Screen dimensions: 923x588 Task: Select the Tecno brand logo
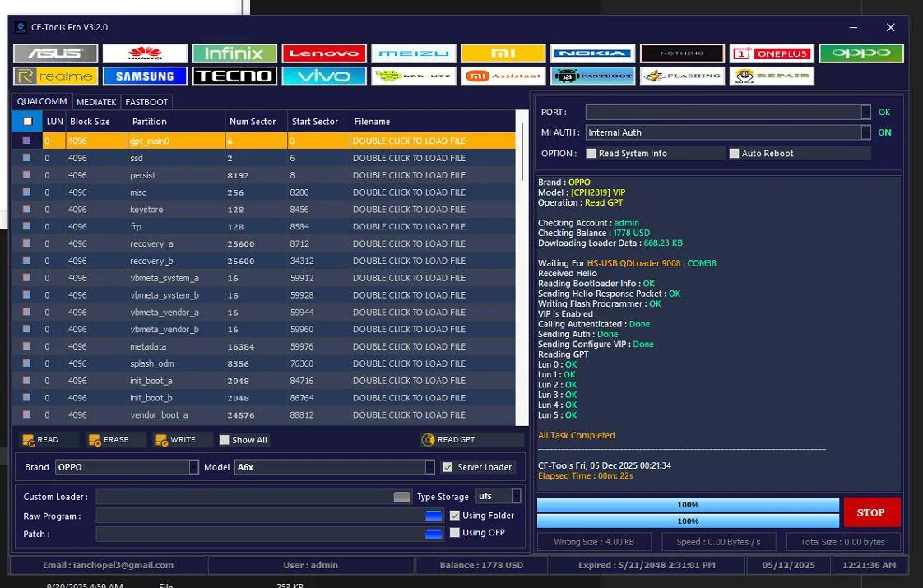click(x=234, y=76)
